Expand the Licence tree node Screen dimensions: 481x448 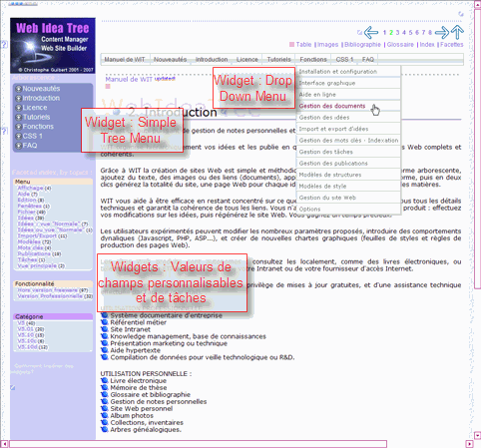[x=19, y=108]
